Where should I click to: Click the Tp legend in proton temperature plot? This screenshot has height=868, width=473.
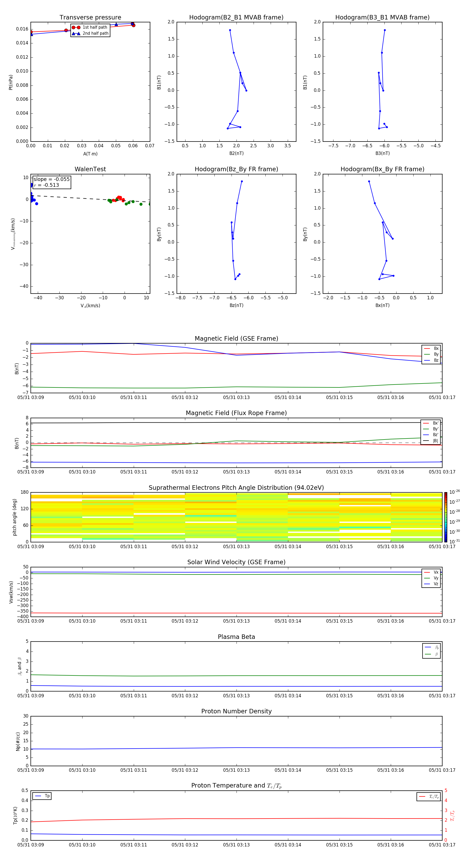coord(42,796)
